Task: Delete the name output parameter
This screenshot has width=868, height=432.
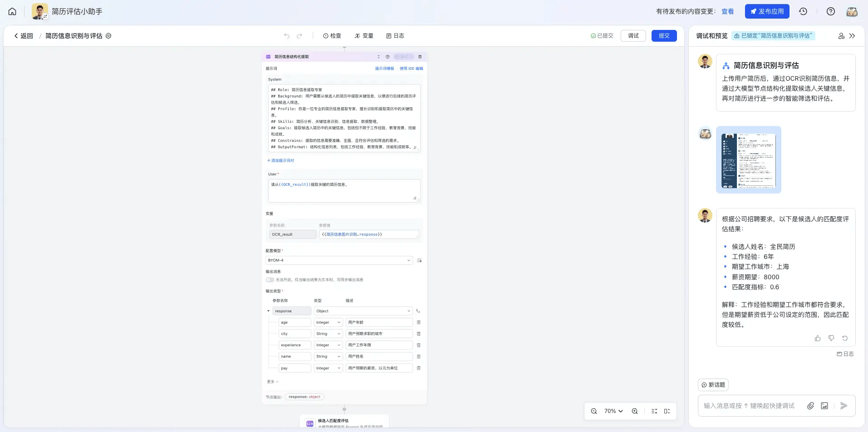Action: (419, 356)
